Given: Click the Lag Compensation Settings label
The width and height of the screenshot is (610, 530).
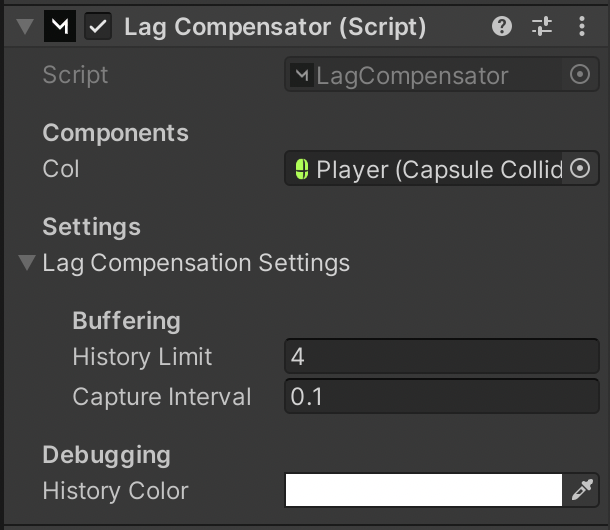Looking at the screenshot, I should click(x=196, y=263).
